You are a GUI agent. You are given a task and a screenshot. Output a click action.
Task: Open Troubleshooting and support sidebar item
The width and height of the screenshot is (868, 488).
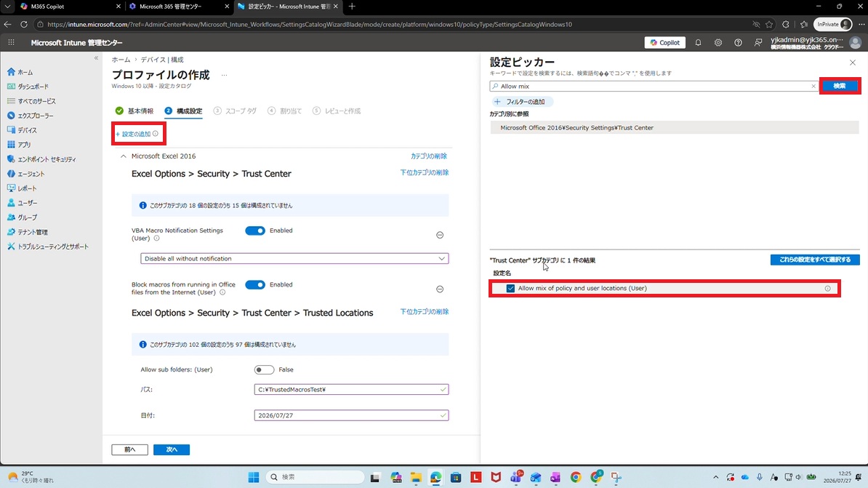(47, 247)
